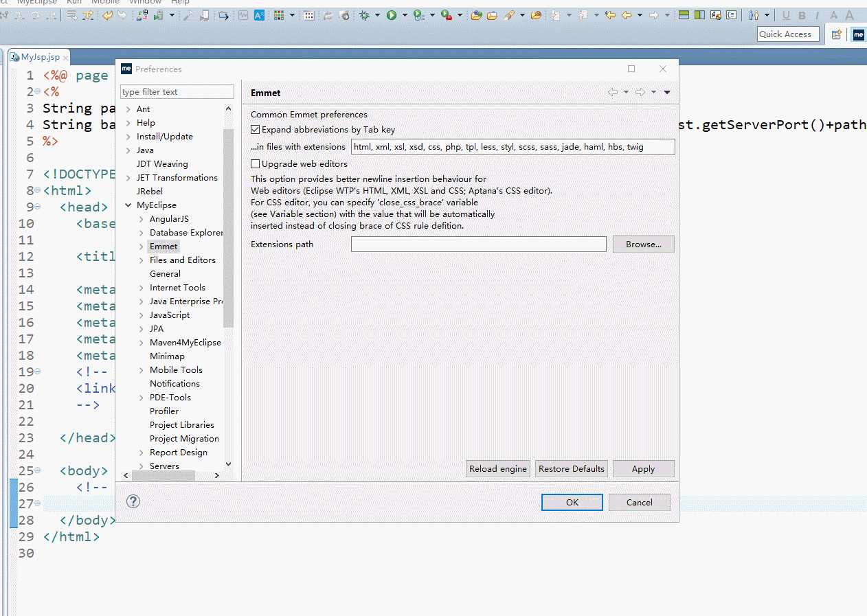Click the Debug bug icon in toolbar
Viewport: 867px width, 616px height.
[364, 15]
